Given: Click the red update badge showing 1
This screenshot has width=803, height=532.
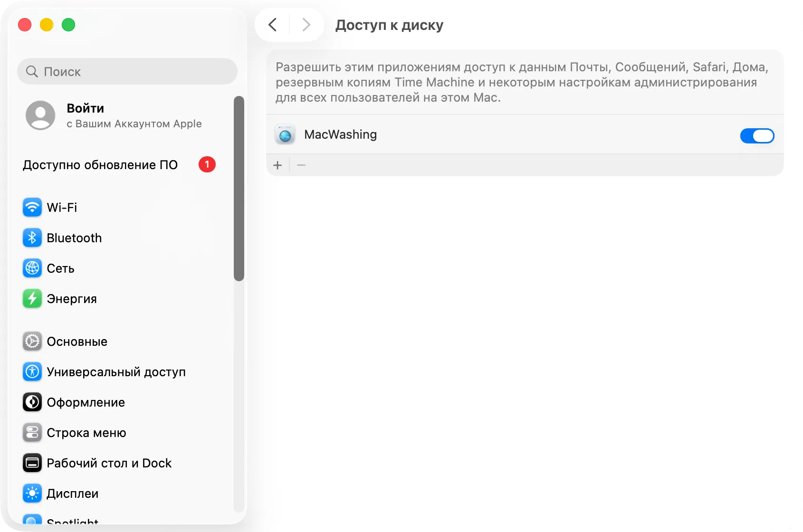Looking at the screenshot, I should [x=207, y=164].
